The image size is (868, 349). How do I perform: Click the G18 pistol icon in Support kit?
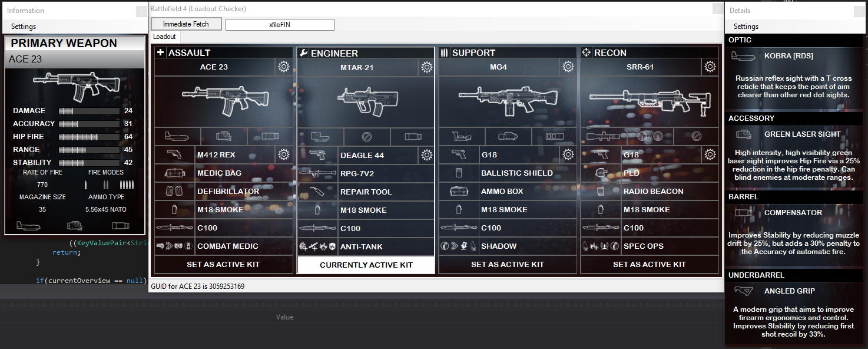click(459, 154)
